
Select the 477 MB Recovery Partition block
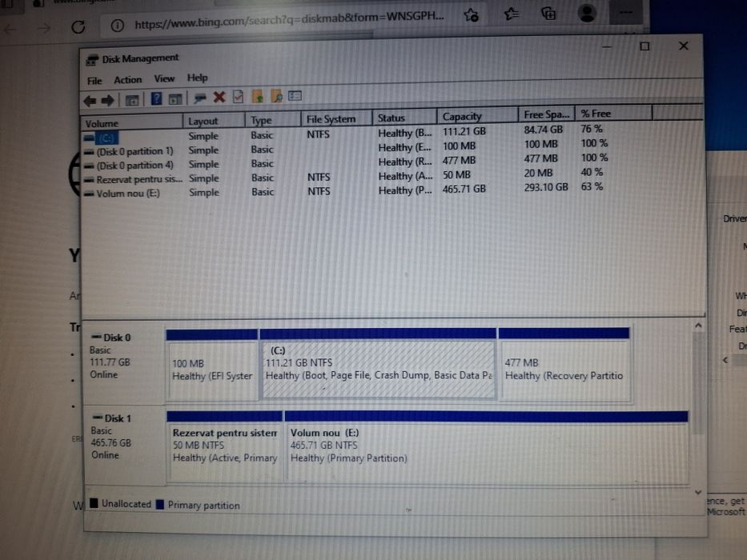point(564,364)
